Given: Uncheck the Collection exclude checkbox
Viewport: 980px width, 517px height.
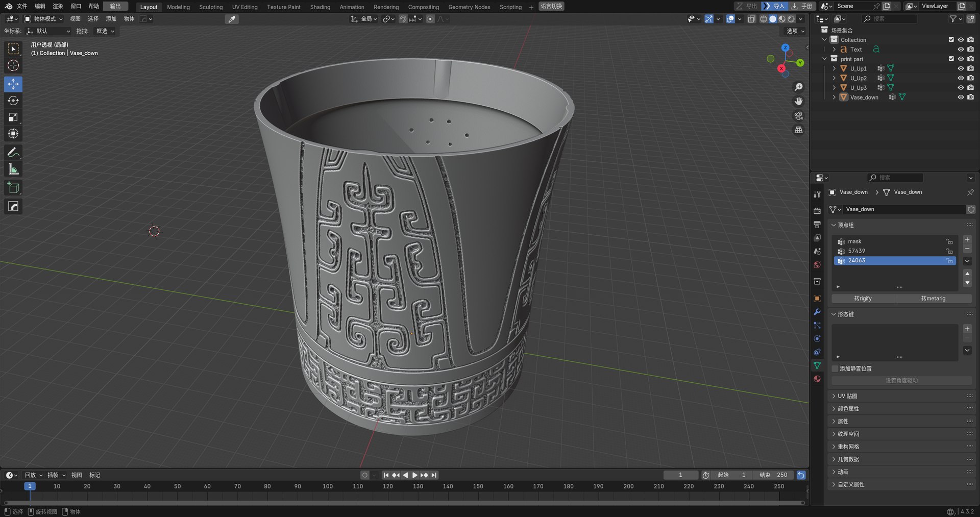Looking at the screenshot, I should (951, 40).
